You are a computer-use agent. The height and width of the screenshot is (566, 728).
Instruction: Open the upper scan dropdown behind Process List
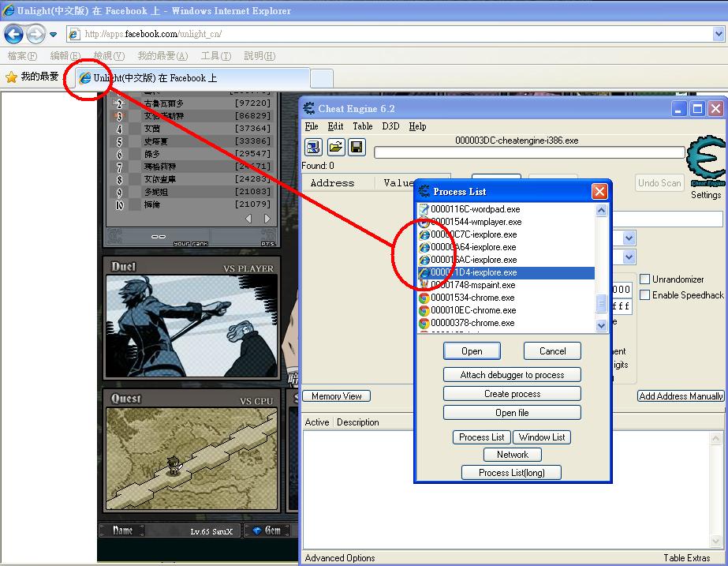pyautogui.click(x=629, y=238)
